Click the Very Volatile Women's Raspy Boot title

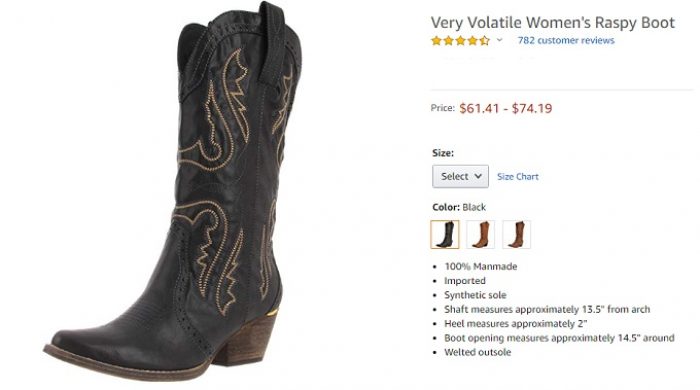[553, 22]
